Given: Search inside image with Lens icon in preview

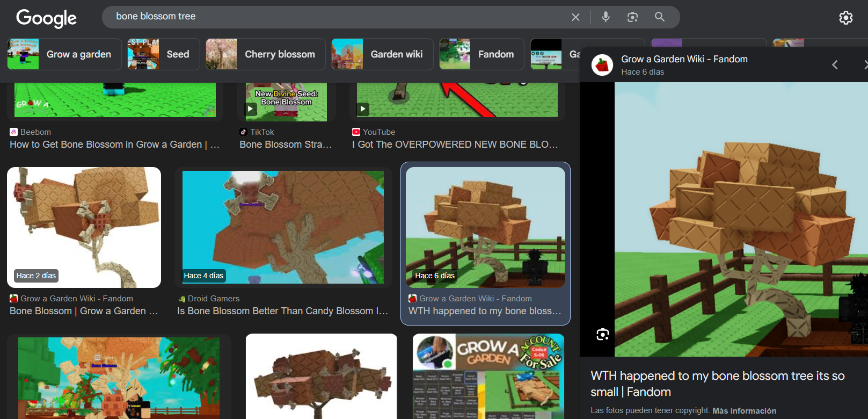Looking at the screenshot, I should 603,334.
